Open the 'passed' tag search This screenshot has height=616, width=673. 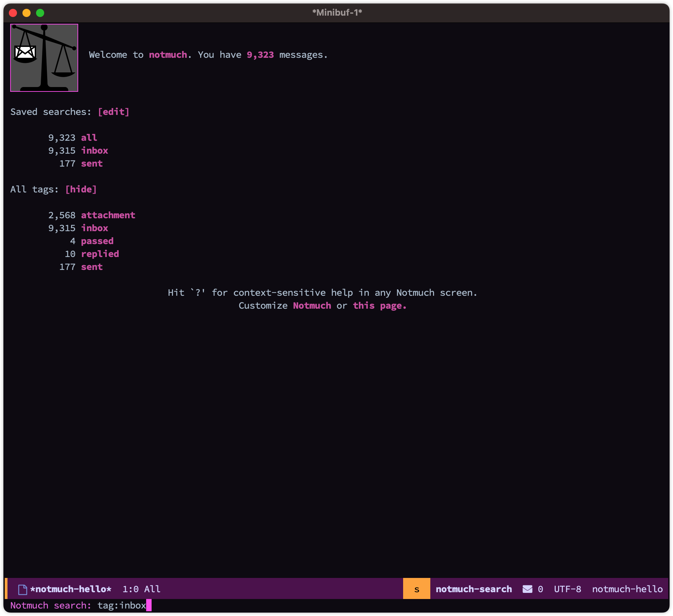click(x=97, y=241)
